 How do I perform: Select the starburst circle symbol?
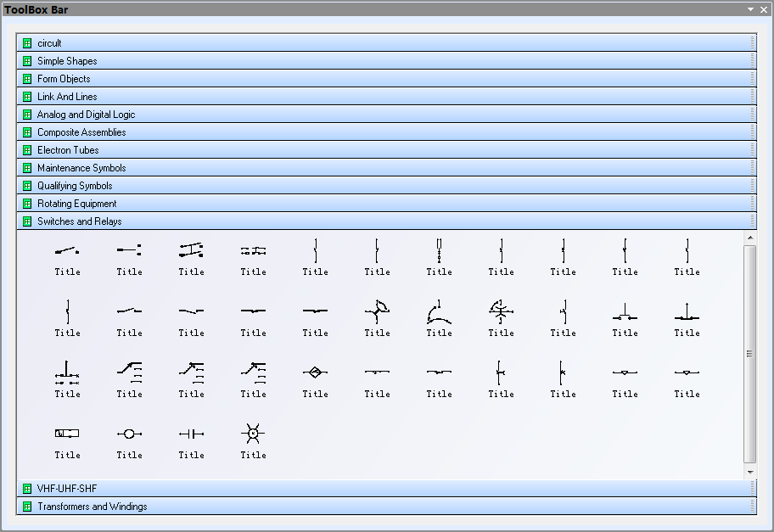click(x=253, y=434)
